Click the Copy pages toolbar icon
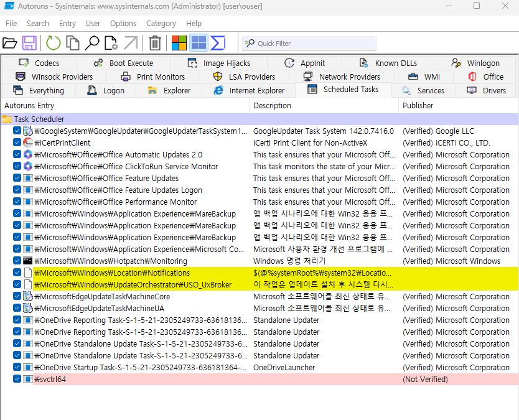519x420 pixels. click(x=72, y=43)
